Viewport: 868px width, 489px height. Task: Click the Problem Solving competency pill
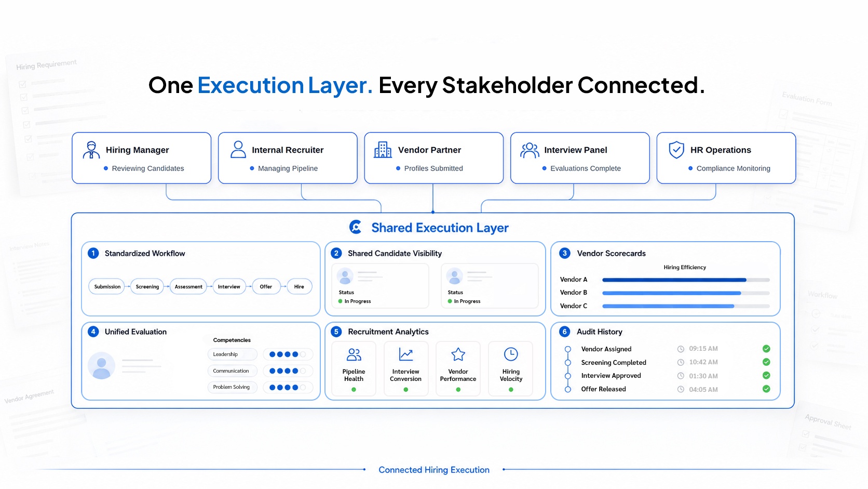point(232,387)
